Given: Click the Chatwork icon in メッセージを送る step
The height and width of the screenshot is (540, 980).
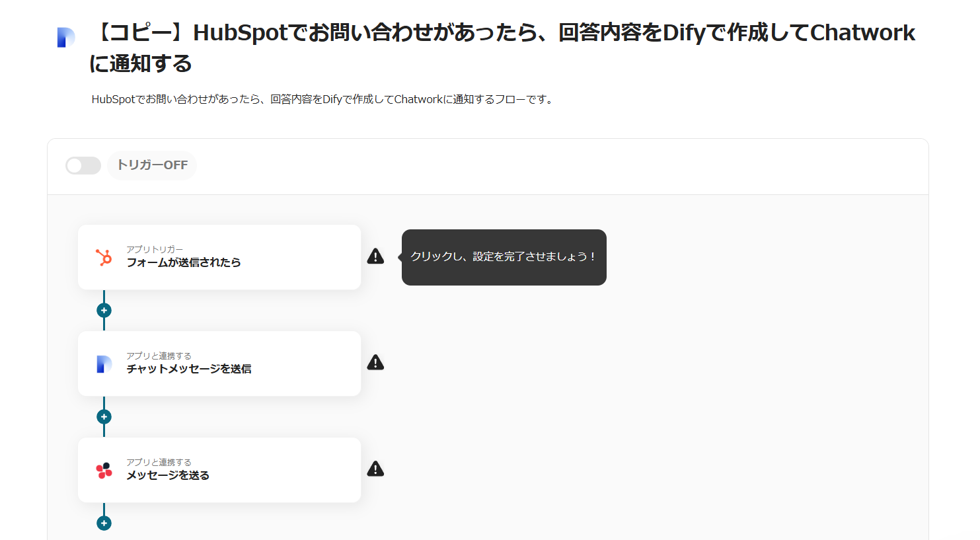Looking at the screenshot, I should [104, 471].
